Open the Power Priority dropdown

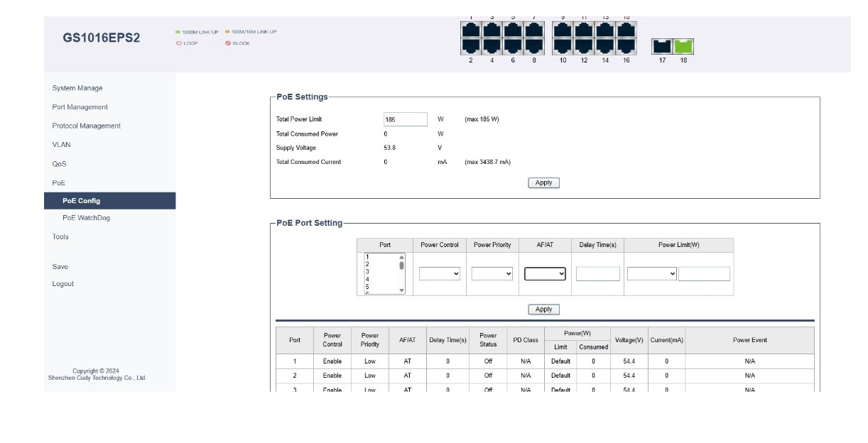[492, 274]
